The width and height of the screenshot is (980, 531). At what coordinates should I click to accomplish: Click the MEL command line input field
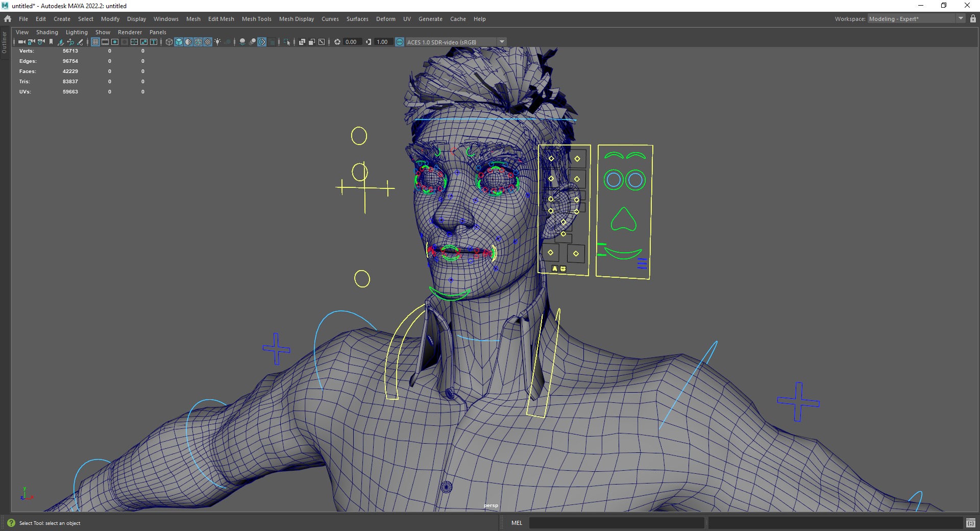(x=617, y=523)
